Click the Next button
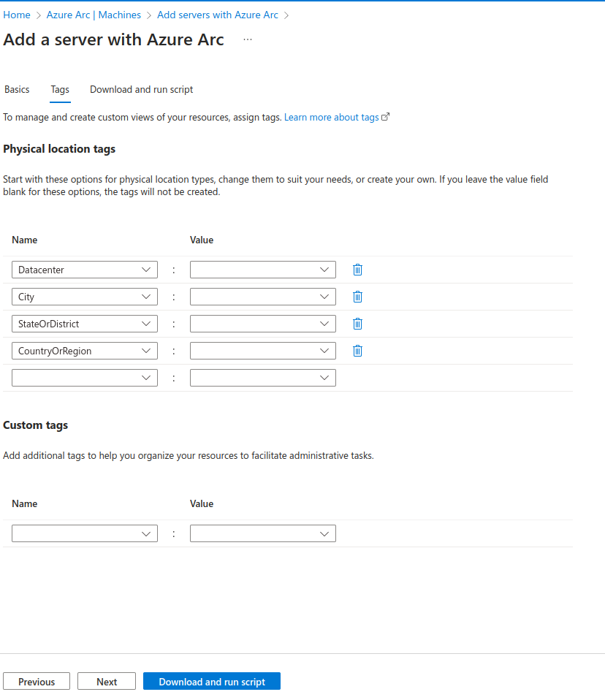Screen dimensions: 605x700 tap(107, 681)
